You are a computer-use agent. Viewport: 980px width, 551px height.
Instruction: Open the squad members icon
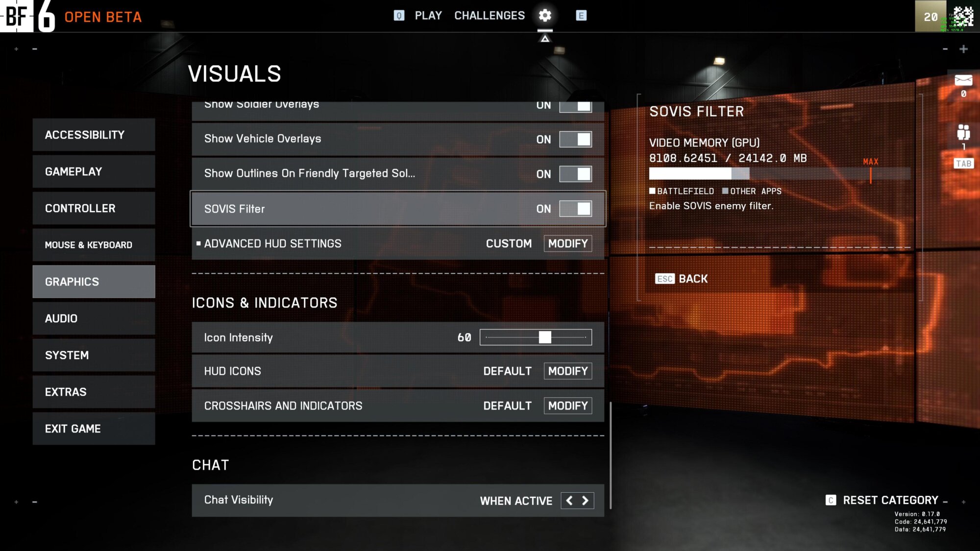(963, 132)
